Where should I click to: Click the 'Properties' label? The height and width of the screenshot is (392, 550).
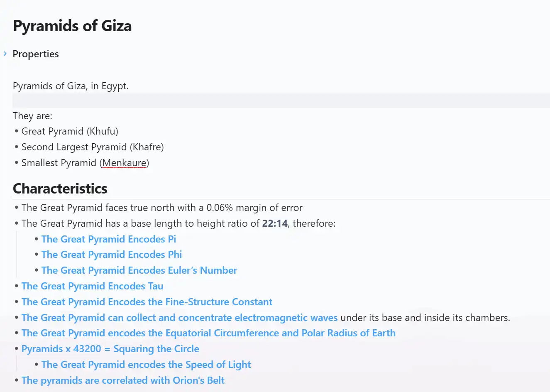click(36, 54)
